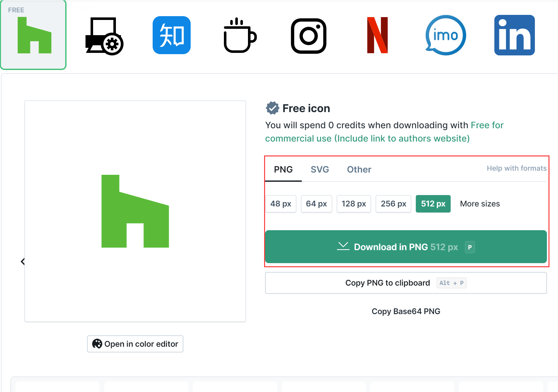Switch to the PNG format tab
The height and width of the screenshot is (392, 558).
click(283, 170)
